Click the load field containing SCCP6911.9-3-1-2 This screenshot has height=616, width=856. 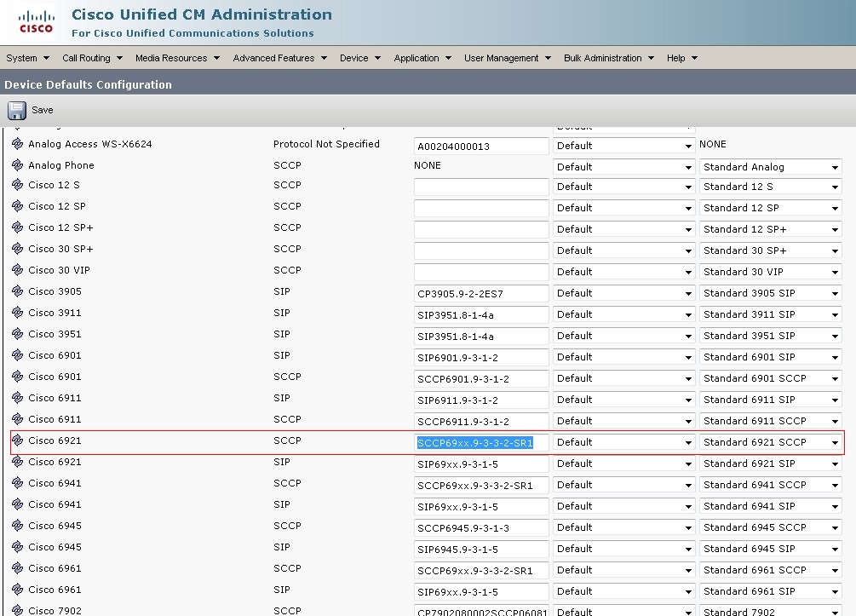tap(481, 421)
